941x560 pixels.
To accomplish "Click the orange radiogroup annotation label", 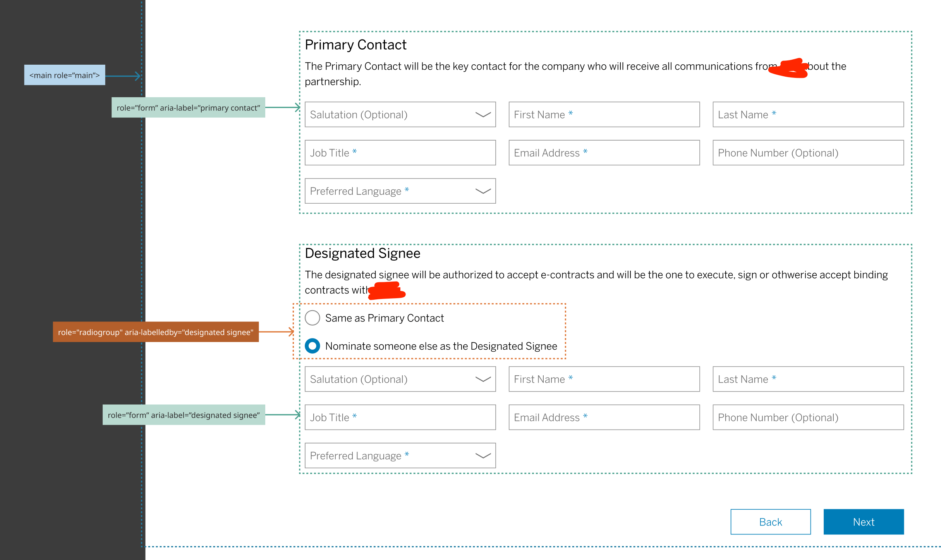I will 156,332.
